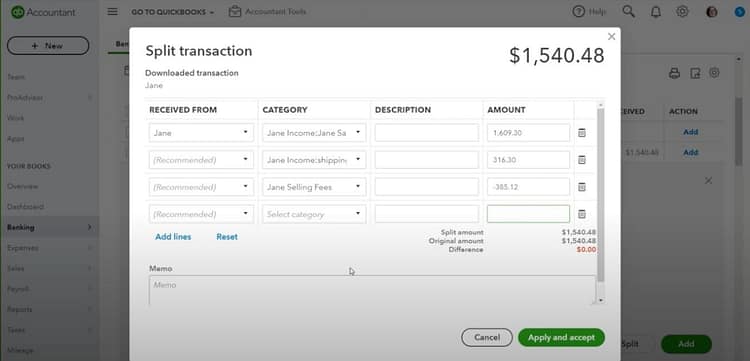Open Work in the sidebar
The image size is (750, 361).
point(15,118)
